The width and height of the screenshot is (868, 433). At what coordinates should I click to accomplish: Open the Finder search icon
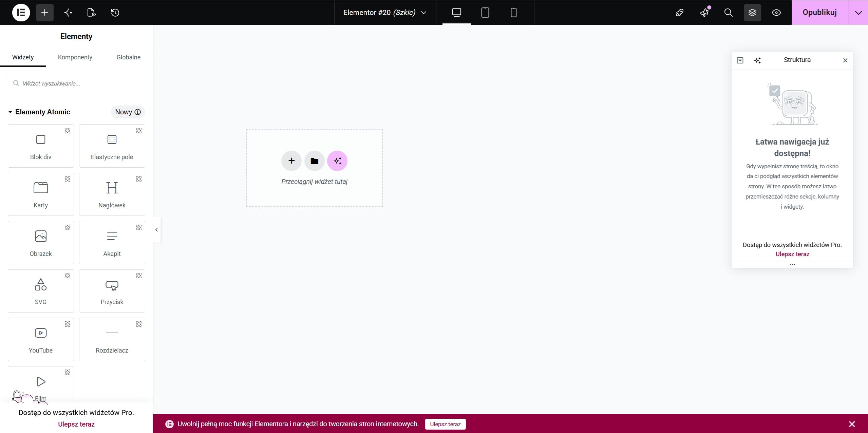pos(728,13)
